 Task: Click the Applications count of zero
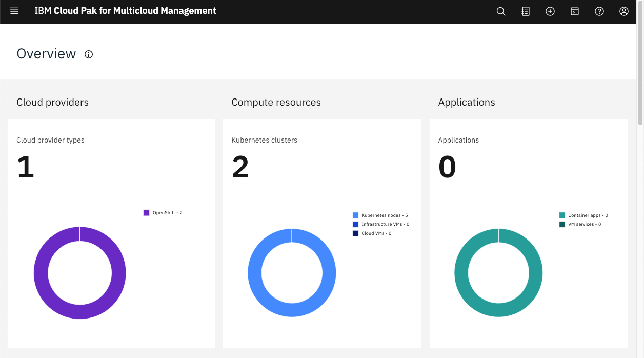click(x=447, y=167)
